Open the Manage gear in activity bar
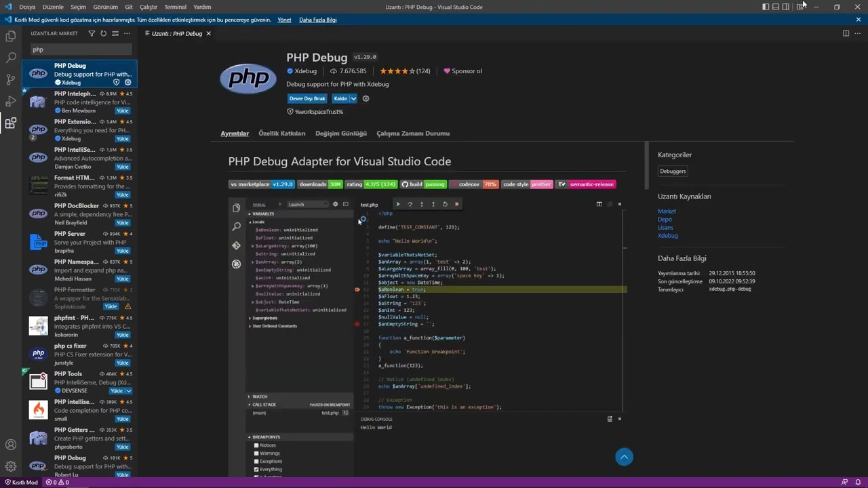868x488 pixels. click(x=11, y=466)
